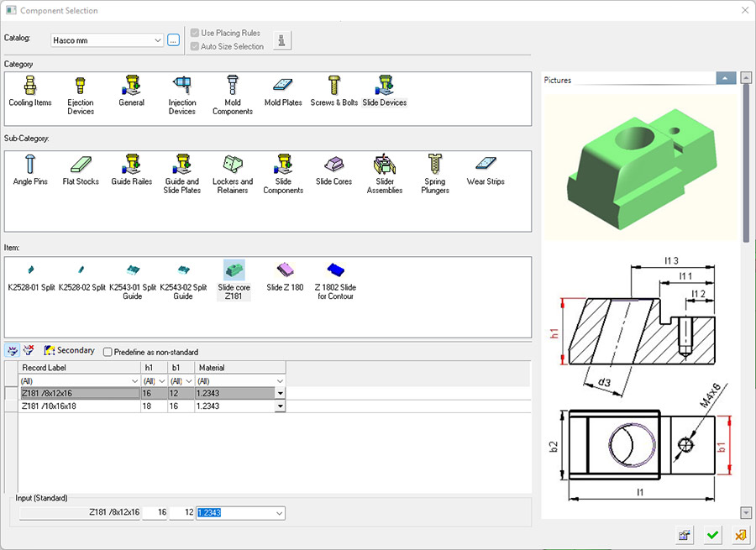This screenshot has width=756, height=550.
Task: Click the apply filter funnel icon
Action: pyautogui.click(x=13, y=350)
